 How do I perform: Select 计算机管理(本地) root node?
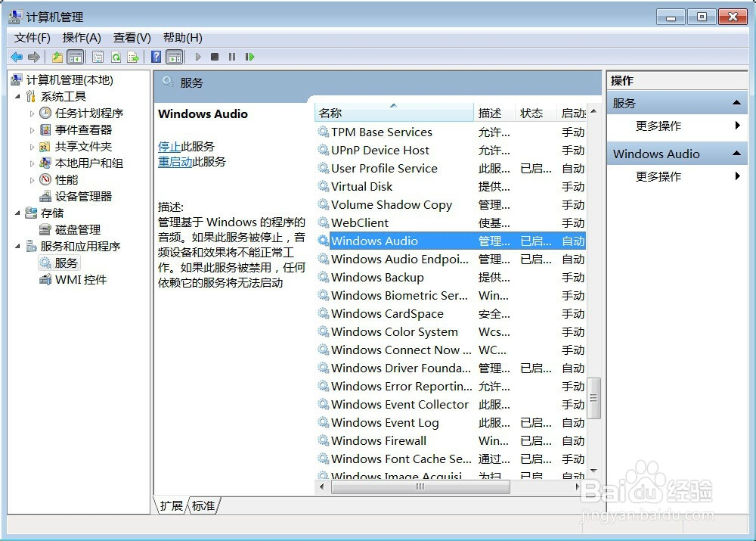click(x=70, y=79)
